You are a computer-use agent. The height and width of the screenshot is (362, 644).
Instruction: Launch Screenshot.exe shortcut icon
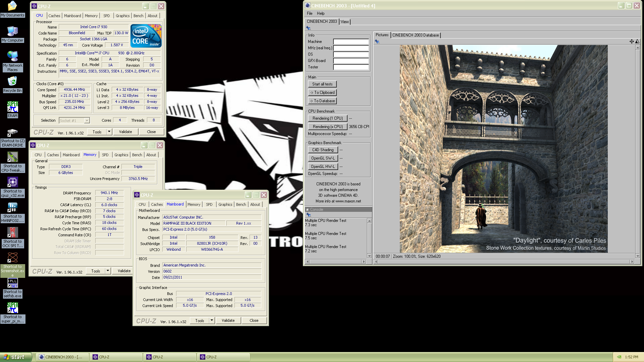[x=12, y=265]
